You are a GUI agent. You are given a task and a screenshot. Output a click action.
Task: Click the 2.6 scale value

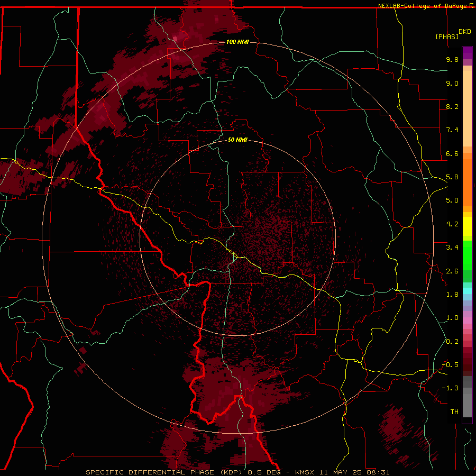tap(452, 271)
